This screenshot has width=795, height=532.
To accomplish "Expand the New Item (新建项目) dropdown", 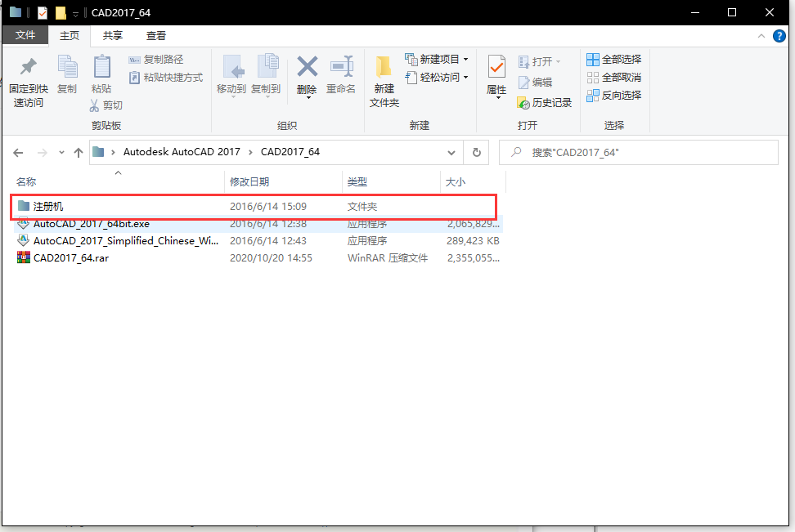I will point(465,60).
